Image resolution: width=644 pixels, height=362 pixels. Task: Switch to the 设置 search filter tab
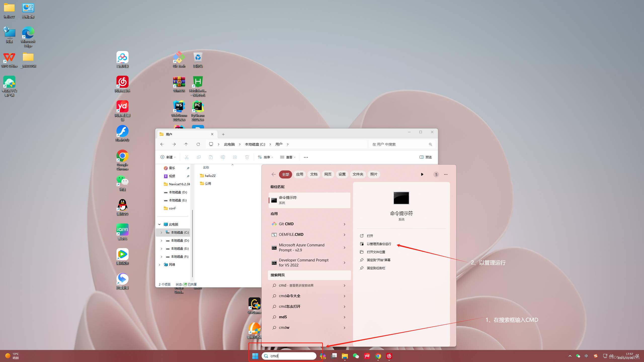(342, 174)
